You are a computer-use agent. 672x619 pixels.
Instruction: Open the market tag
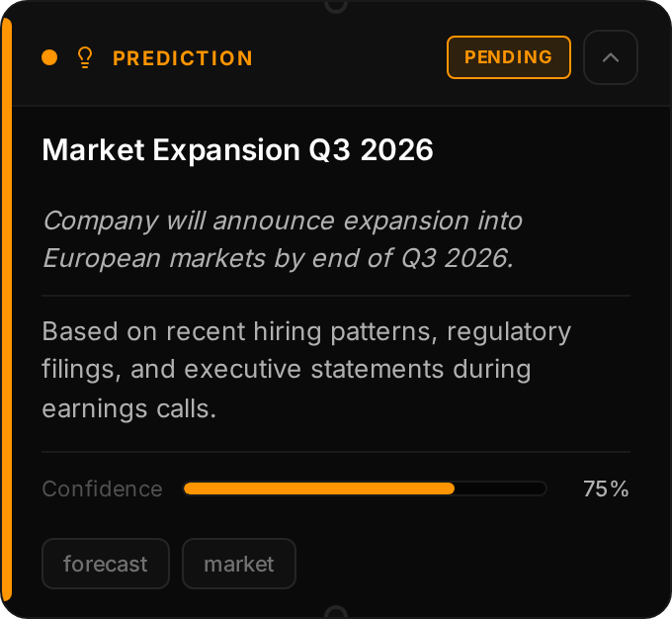(239, 564)
